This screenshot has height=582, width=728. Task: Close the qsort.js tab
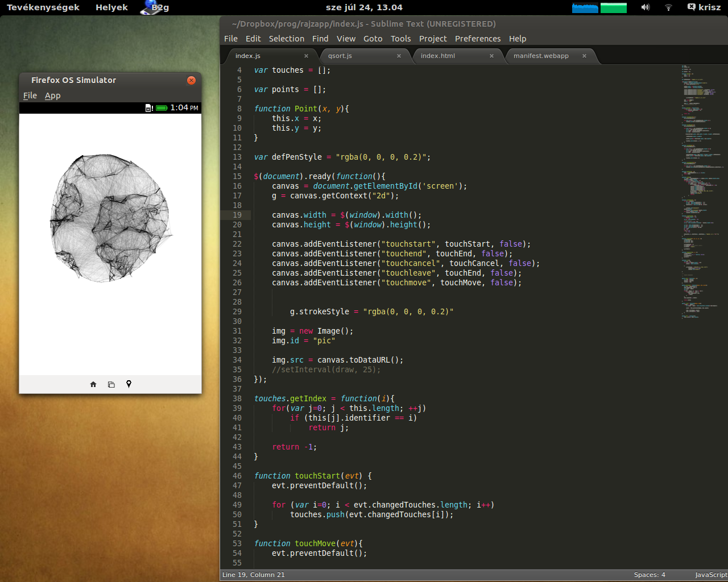coord(399,56)
